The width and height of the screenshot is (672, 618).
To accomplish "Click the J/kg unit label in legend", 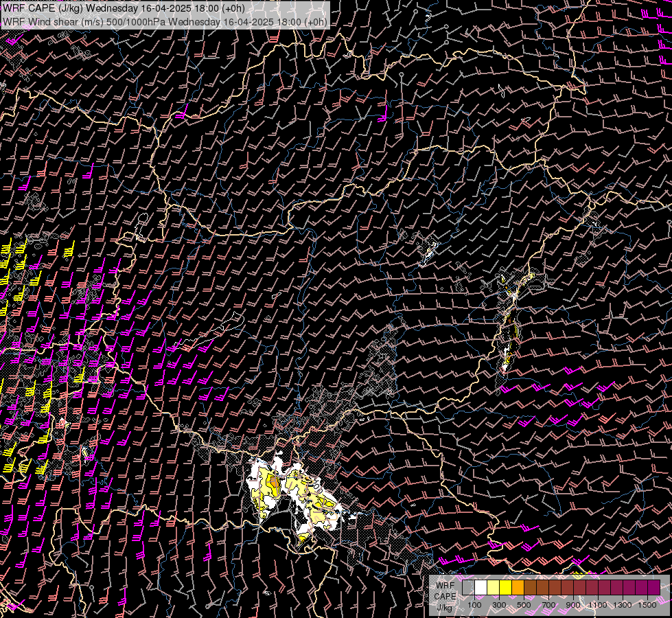I will click(445, 608).
